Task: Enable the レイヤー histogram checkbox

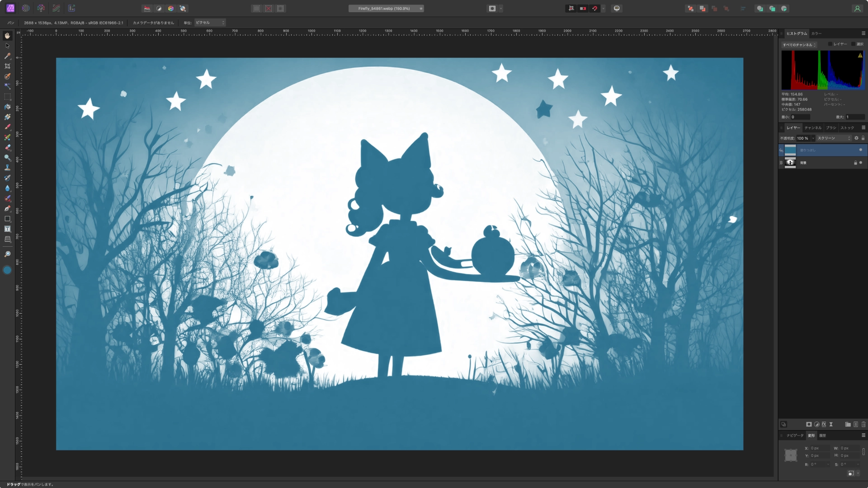Action: [x=830, y=44]
